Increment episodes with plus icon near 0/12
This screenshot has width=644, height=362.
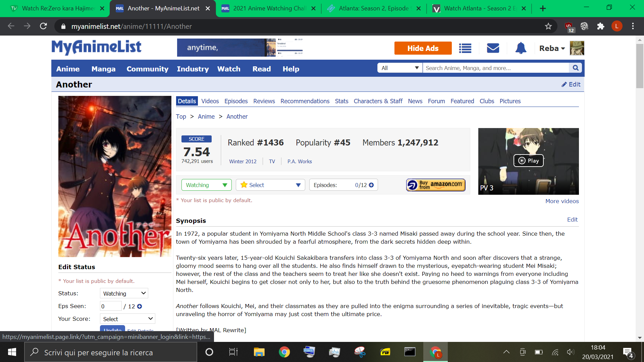coord(371,185)
